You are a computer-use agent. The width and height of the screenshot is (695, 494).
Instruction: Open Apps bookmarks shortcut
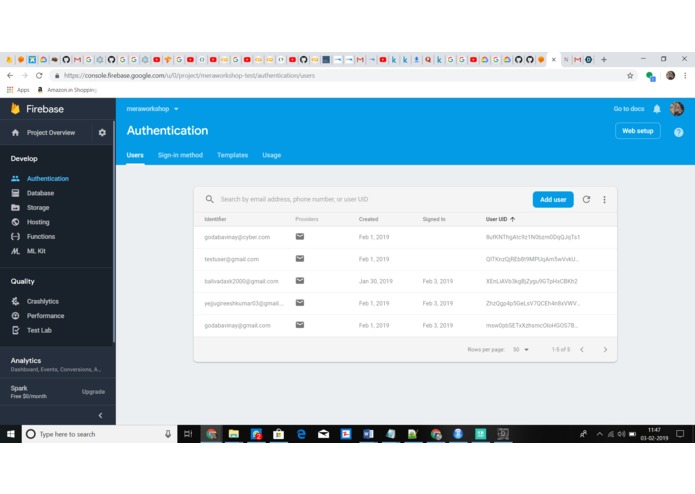click(18, 89)
